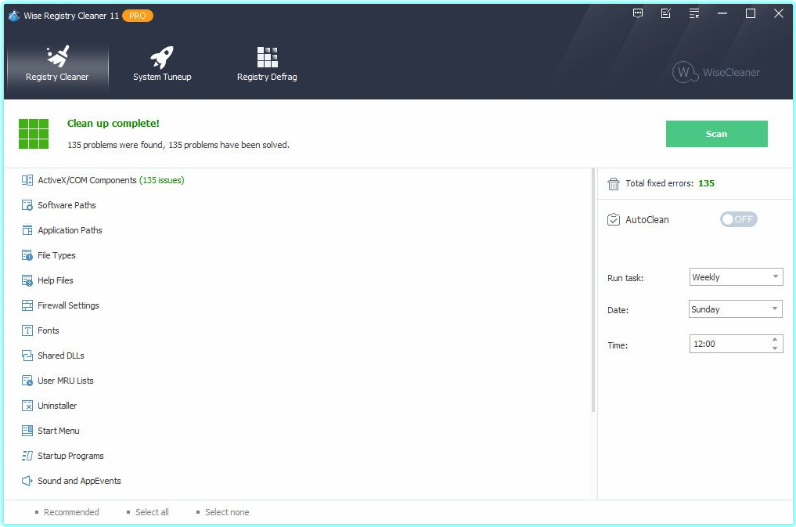
Task: Click the Start Menu icon
Action: tap(27, 431)
